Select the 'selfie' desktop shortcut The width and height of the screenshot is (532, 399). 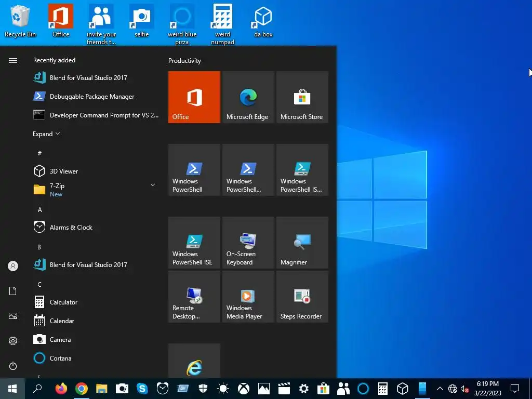click(x=142, y=21)
